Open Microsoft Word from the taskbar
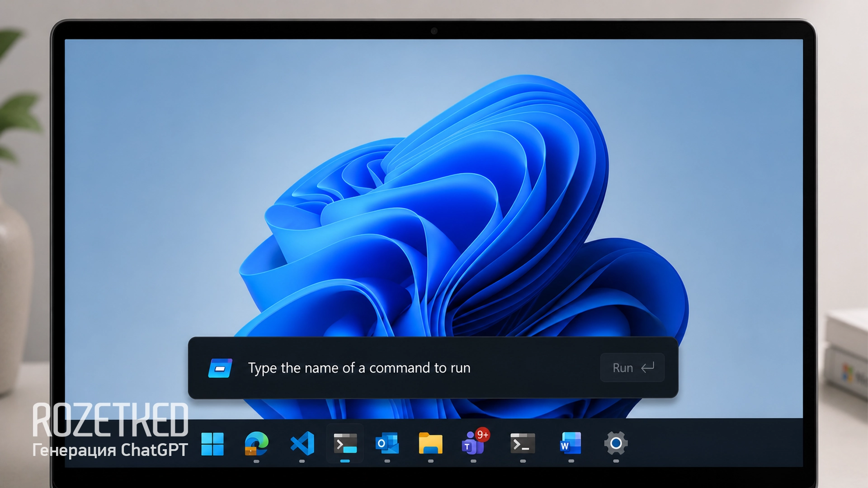Image resolution: width=868 pixels, height=488 pixels. [x=571, y=443]
